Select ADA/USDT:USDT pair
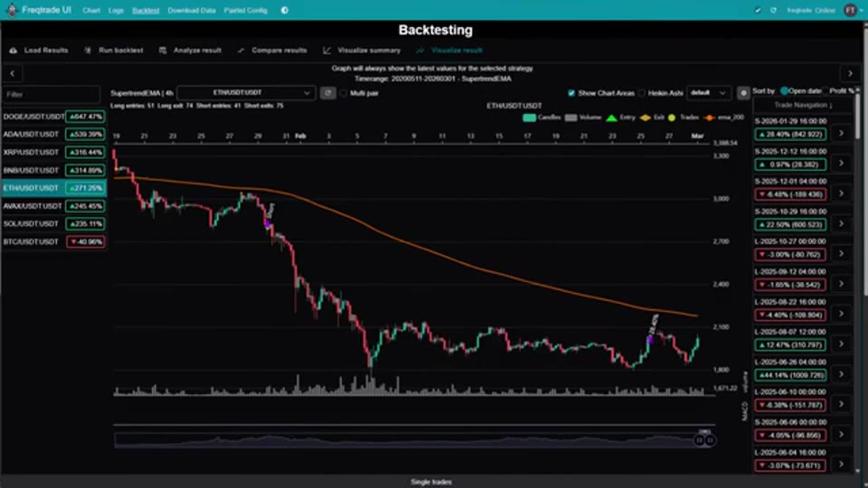This screenshot has height=488, width=868. (x=53, y=135)
